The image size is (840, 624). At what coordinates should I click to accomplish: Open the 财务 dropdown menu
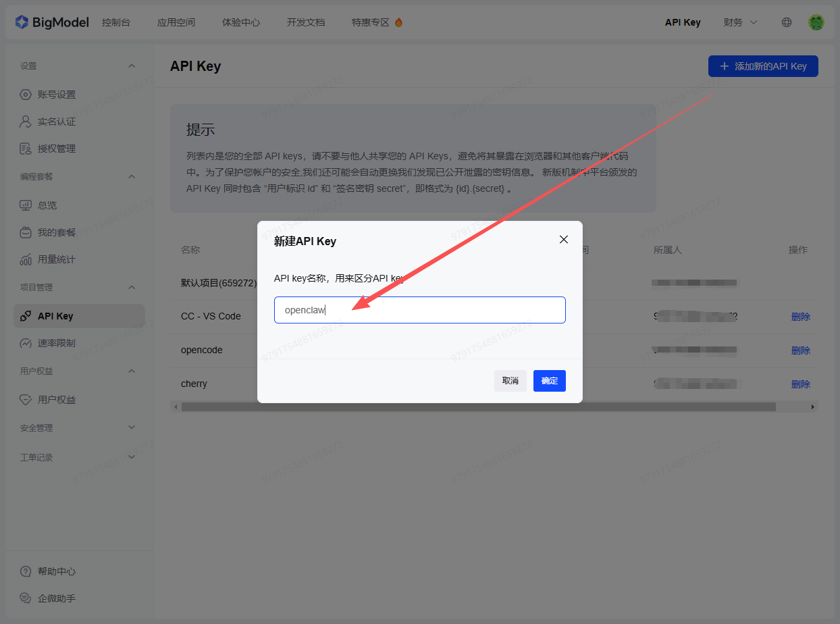(740, 22)
